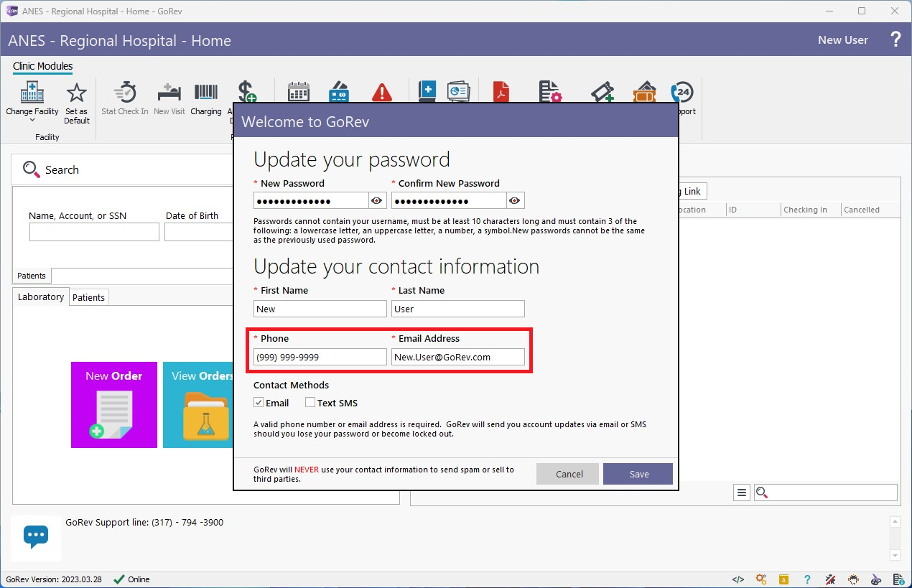Click the Phone number field

320,357
